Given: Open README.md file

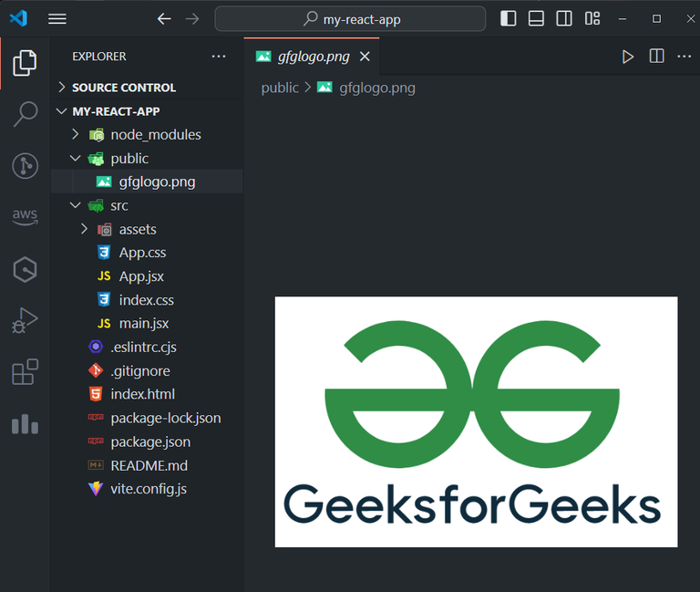Looking at the screenshot, I should point(147,465).
